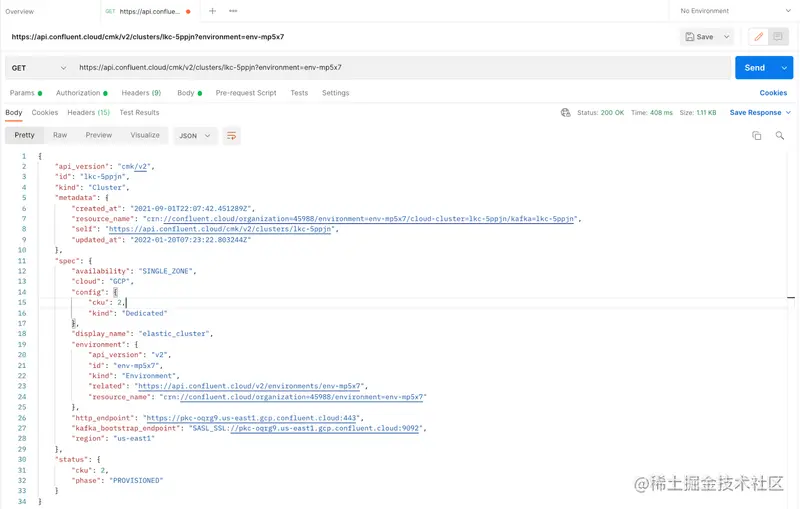Click the Status 200 OK text

pyautogui.click(x=601, y=113)
